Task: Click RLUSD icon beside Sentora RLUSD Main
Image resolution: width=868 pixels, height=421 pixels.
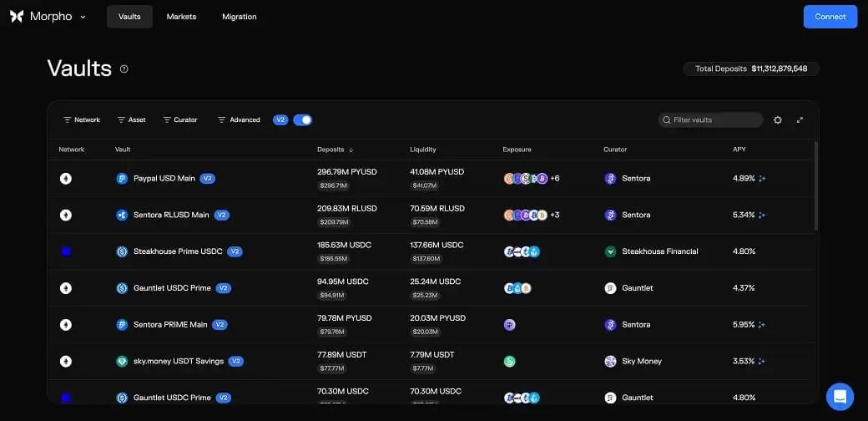Action: point(122,215)
